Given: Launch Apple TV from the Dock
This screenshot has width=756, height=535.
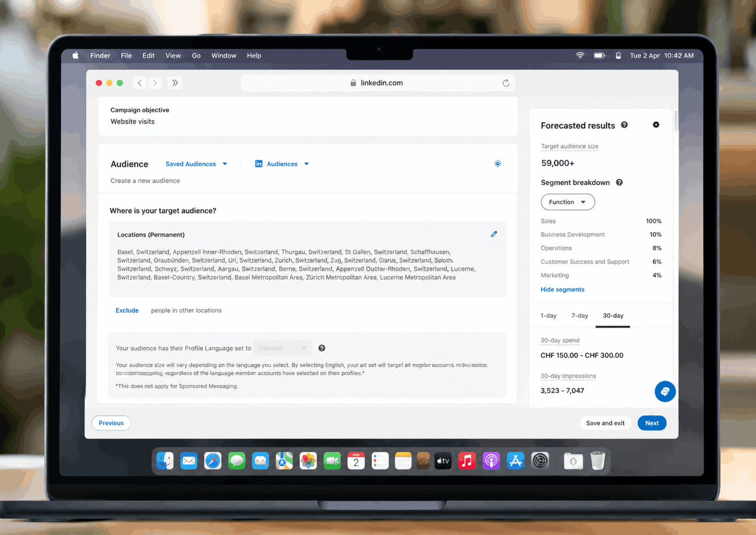Looking at the screenshot, I should pyautogui.click(x=443, y=460).
